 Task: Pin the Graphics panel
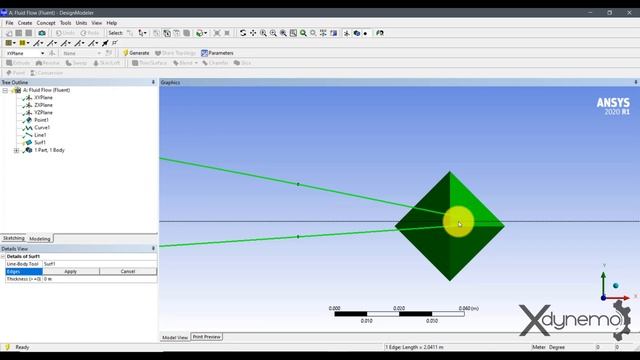tap(636, 82)
